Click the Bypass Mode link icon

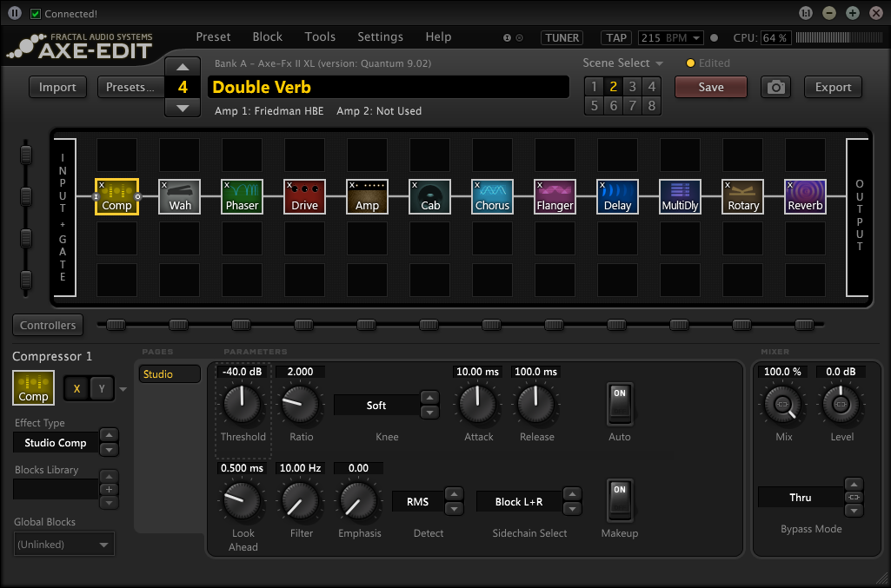point(854,497)
